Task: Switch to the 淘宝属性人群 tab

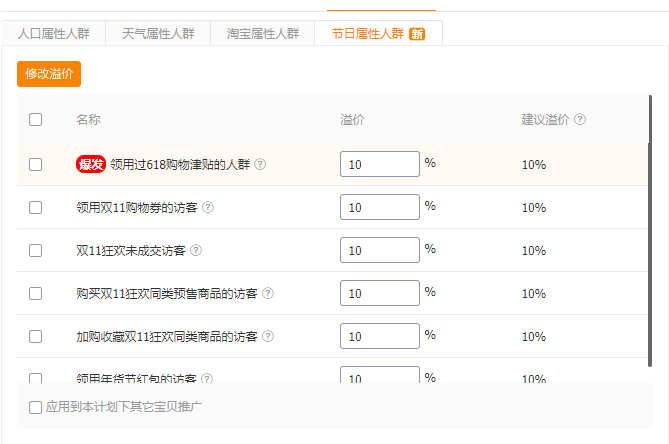Action: 263,33
